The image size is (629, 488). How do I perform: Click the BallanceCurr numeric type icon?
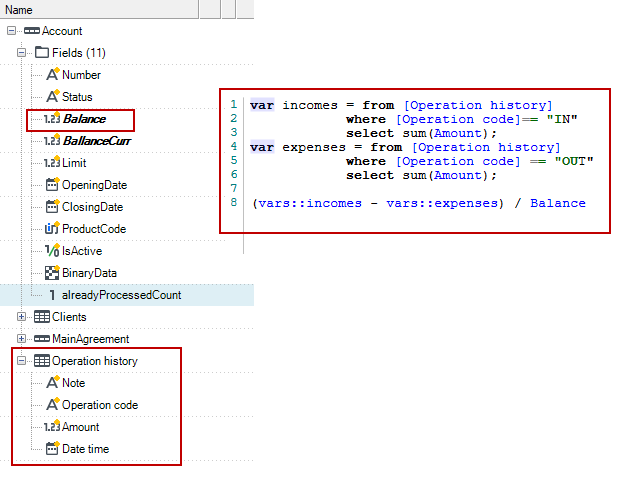[x=52, y=140]
